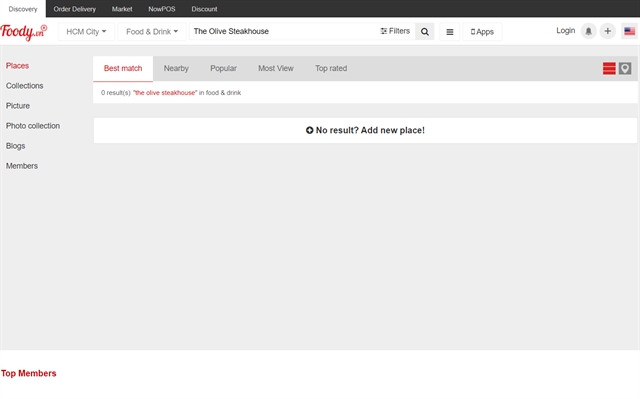Click the search magnifier button
The image size is (640, 399).
pos(424,31)
